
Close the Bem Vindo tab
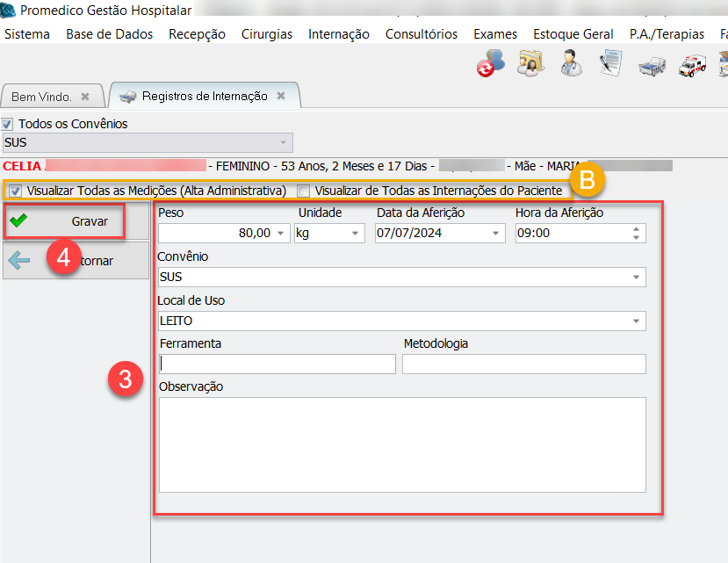click(x=85, y=97)
